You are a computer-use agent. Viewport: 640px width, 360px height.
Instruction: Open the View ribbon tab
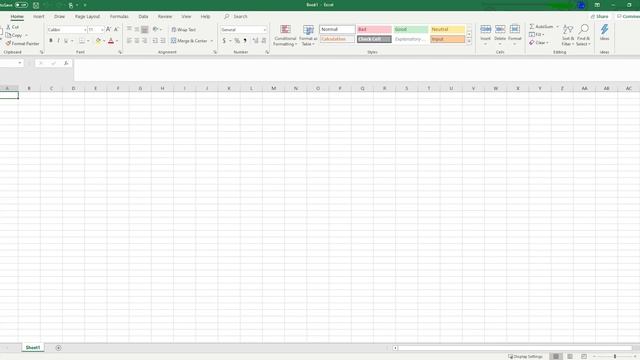(x=186, y=17)
